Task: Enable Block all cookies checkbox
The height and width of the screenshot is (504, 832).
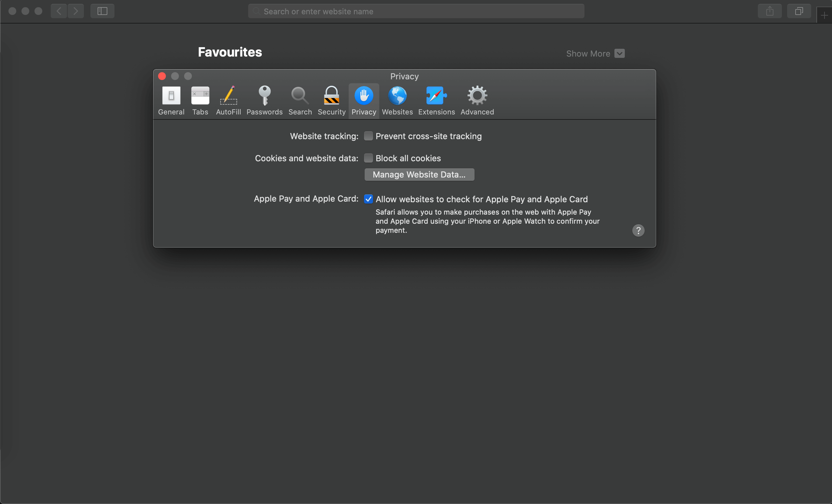Action: (369, 158)
